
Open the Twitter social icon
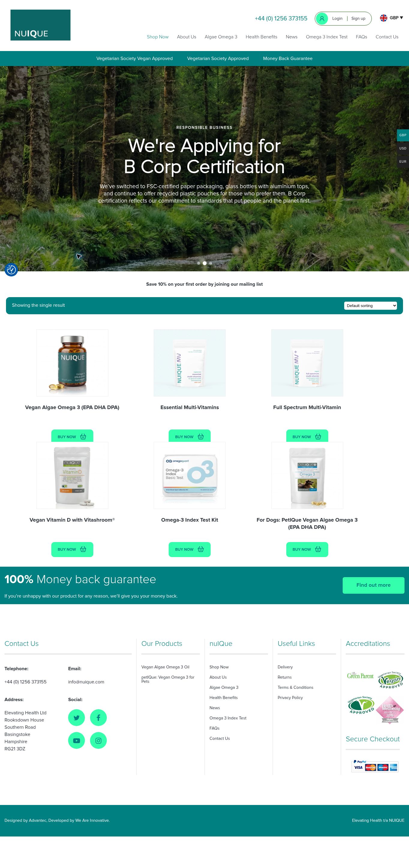pos(77,718)
